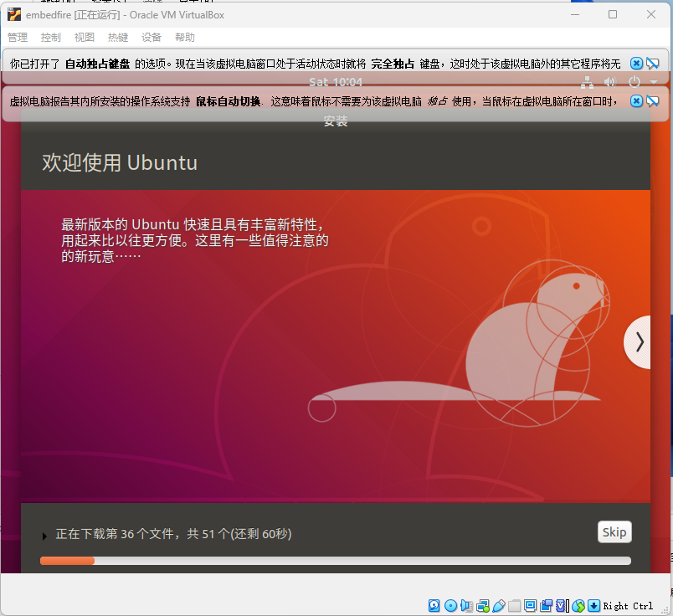Click the Skip button
The height and width of the screenshot is (616, 673).
pyautogui.click(x=614, y=531)
